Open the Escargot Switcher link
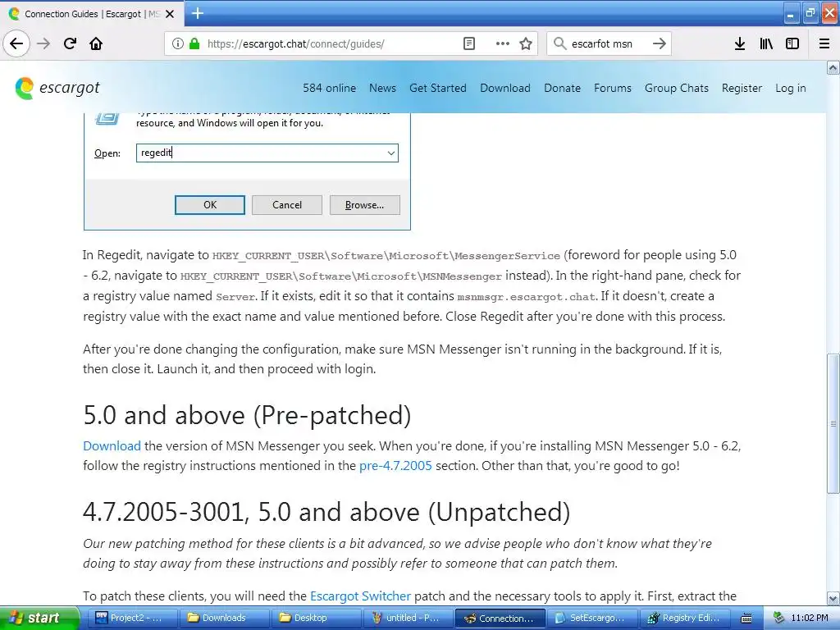Image resolution: width=840 pixels, height=630 pixels. pos(361,596)
